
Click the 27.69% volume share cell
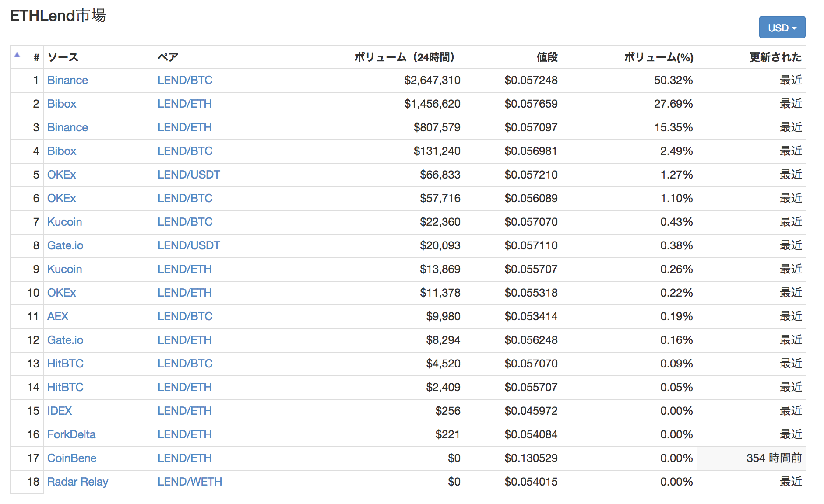click(x=673, y=104)
